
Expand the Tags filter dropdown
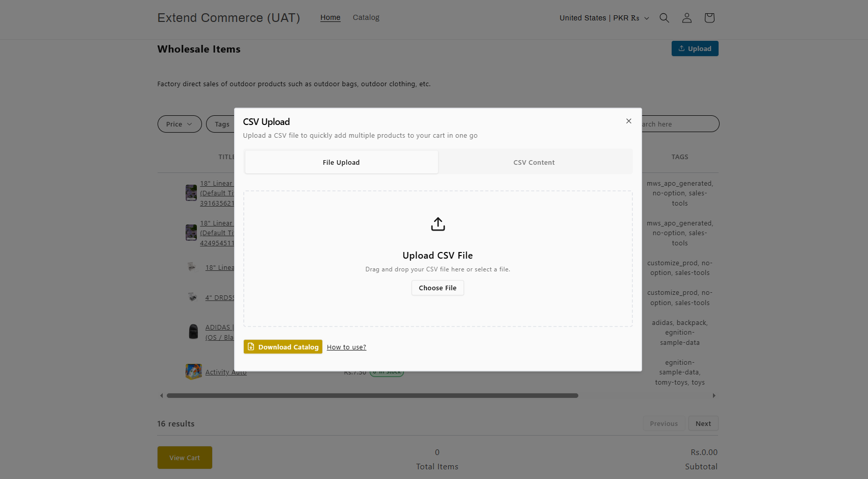220,124
